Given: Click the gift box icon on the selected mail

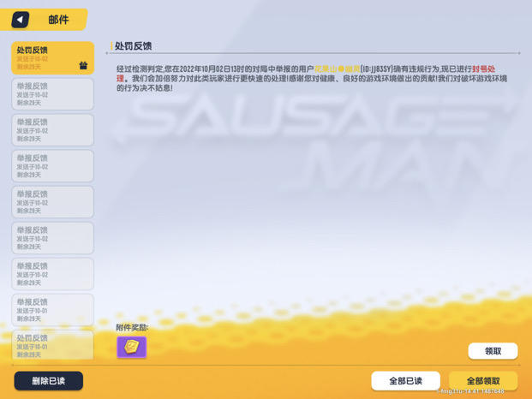Looking at the screenshot, I should click(83, 65).
